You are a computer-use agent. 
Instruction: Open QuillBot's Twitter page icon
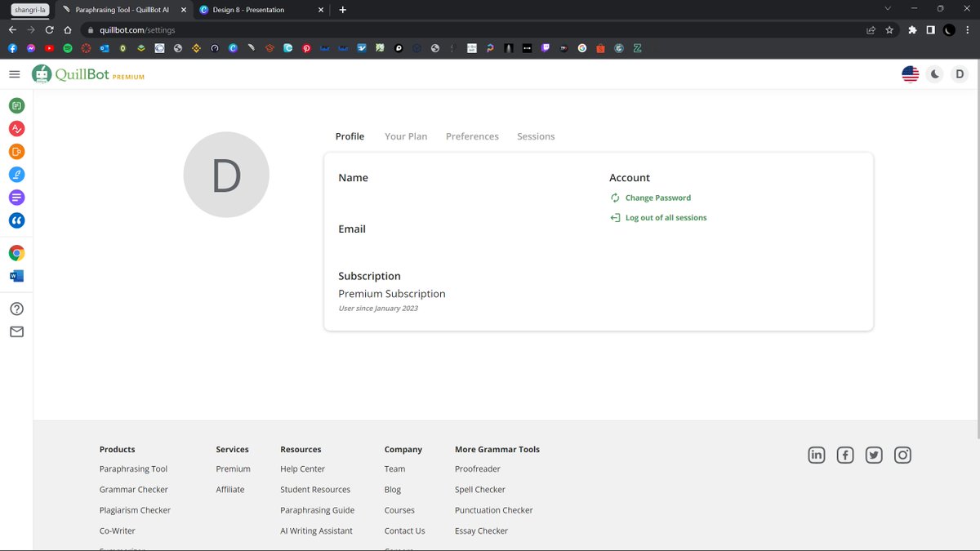(x=874, y=455)
